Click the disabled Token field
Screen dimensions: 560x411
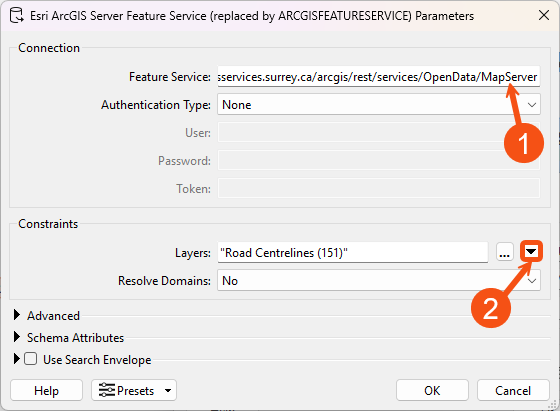pyautogui.click(x=379, y=188)
